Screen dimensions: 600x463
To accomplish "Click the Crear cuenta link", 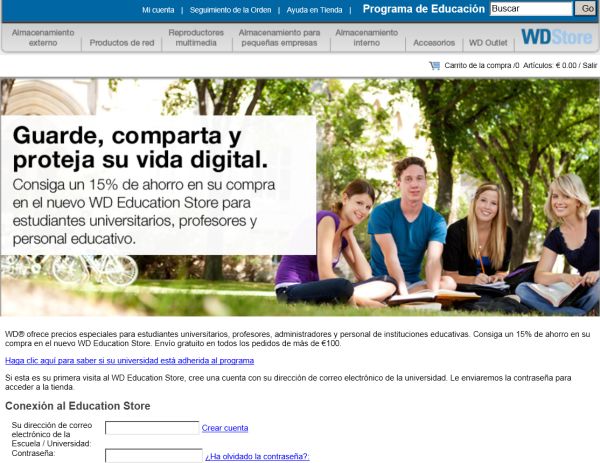I will (225, 428).
